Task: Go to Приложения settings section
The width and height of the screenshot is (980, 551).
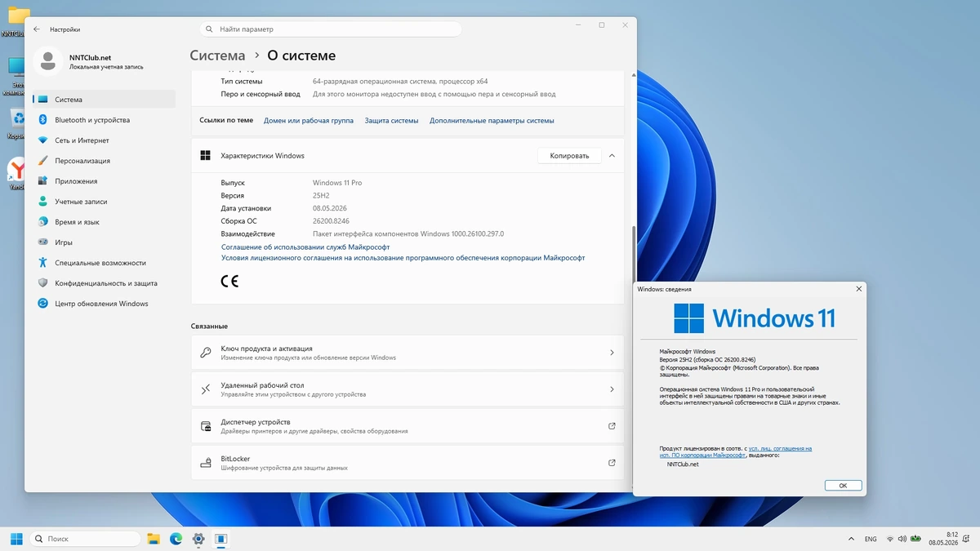Action: tap(104, 181)
